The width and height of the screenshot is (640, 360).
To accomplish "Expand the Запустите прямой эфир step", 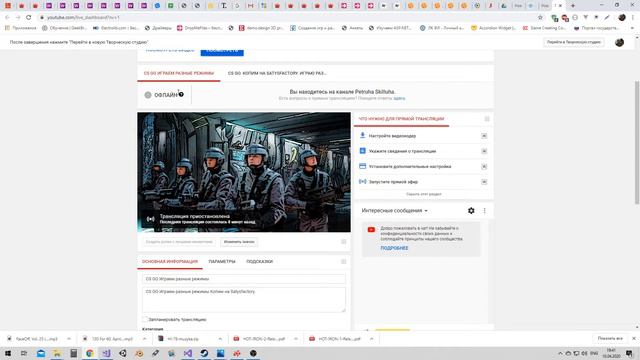I will [x=484, y=182].
